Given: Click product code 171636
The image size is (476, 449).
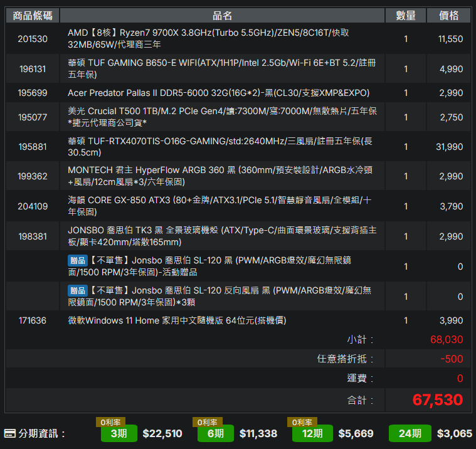Looking at the screenshot, I should coord(33,320).
